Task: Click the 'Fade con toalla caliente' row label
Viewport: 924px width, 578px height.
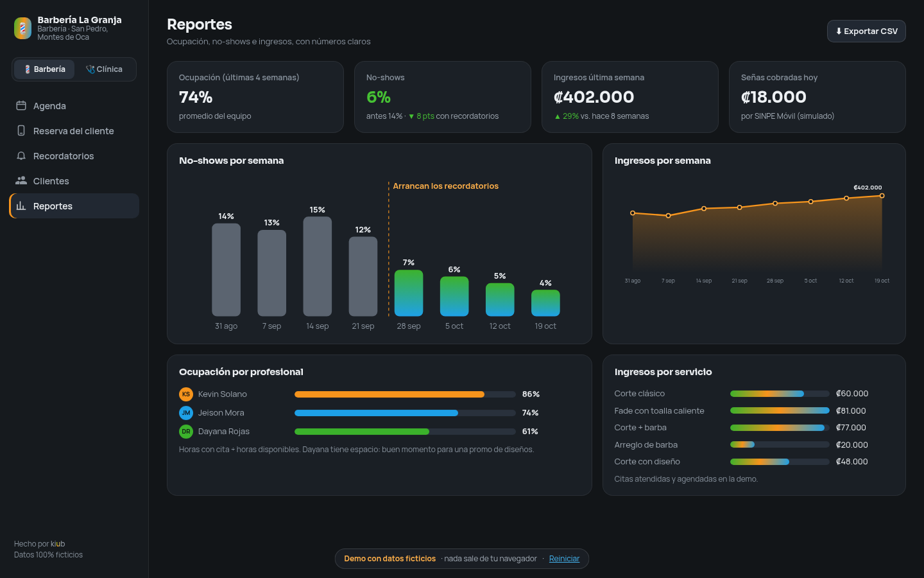Action: click(x=659, y=411)
